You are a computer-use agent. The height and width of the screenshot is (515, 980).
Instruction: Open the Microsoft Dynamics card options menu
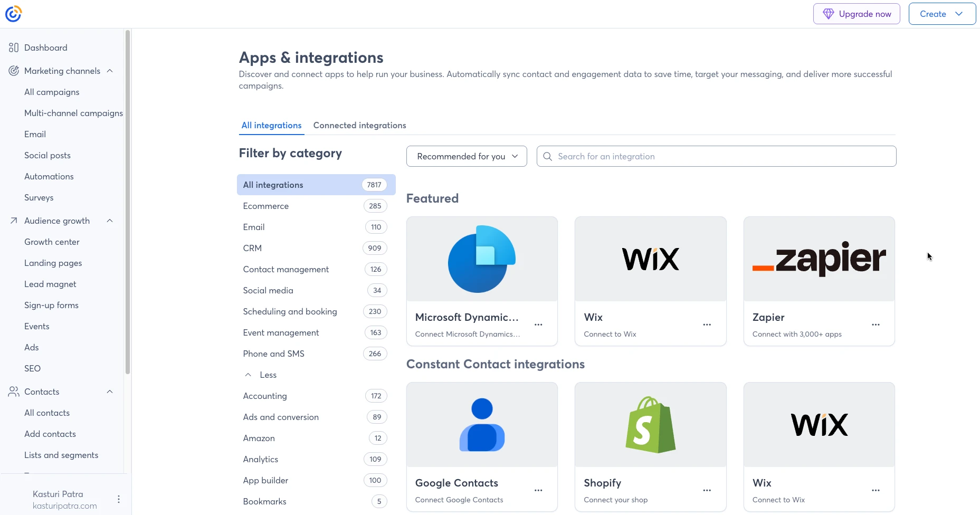538,325
